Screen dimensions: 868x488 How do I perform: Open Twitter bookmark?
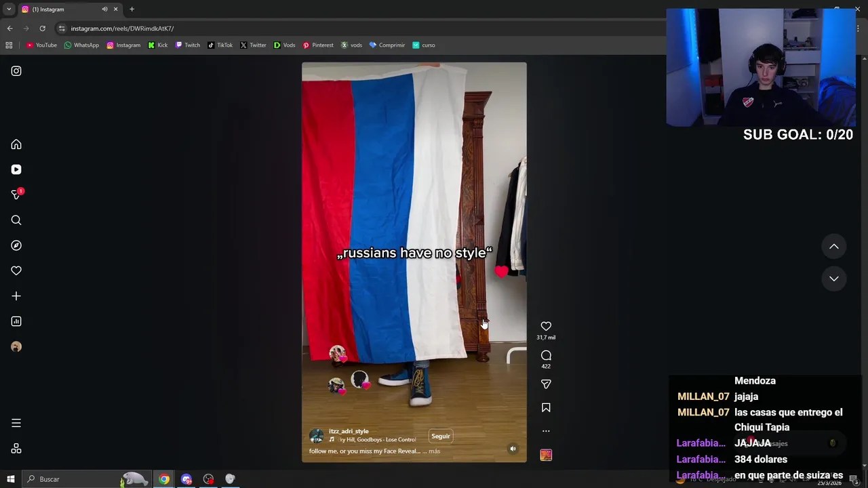(253, 45)
